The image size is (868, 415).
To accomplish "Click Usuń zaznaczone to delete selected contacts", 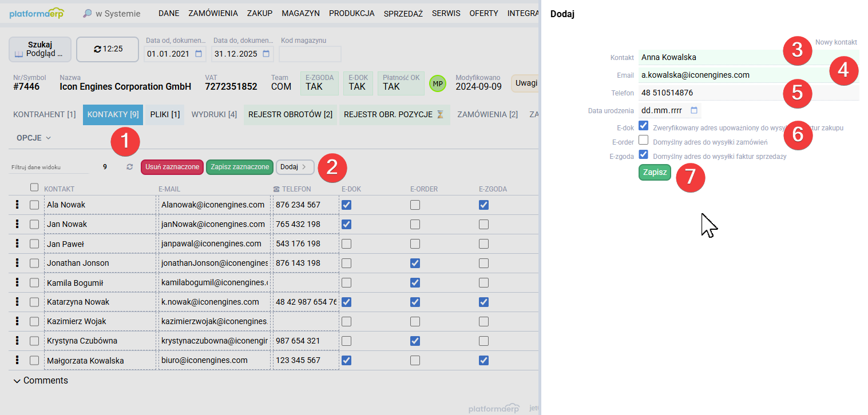I will point(172,167).
